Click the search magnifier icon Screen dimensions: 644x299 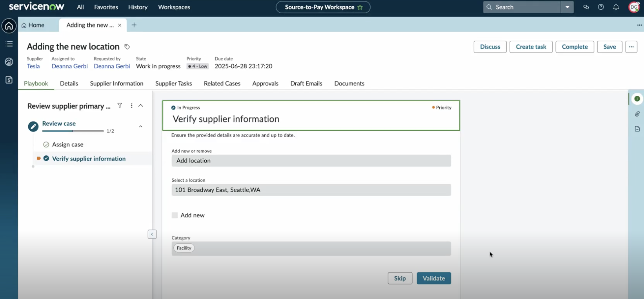click(489, 7)
